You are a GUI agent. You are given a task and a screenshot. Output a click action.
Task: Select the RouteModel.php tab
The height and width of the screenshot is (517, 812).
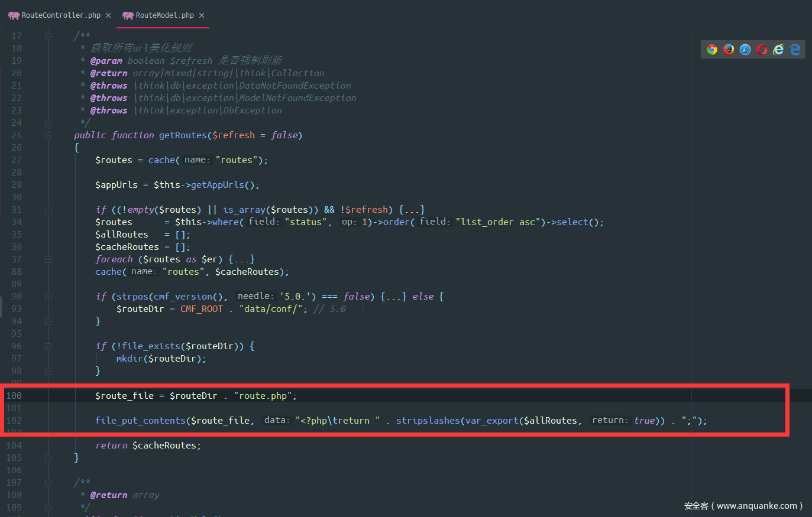tap(164, 15)
